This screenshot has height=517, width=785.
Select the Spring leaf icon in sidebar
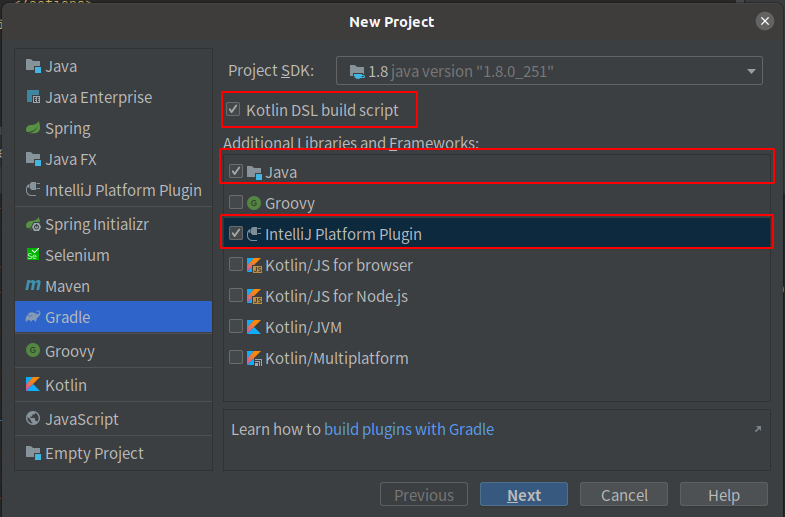33,128
